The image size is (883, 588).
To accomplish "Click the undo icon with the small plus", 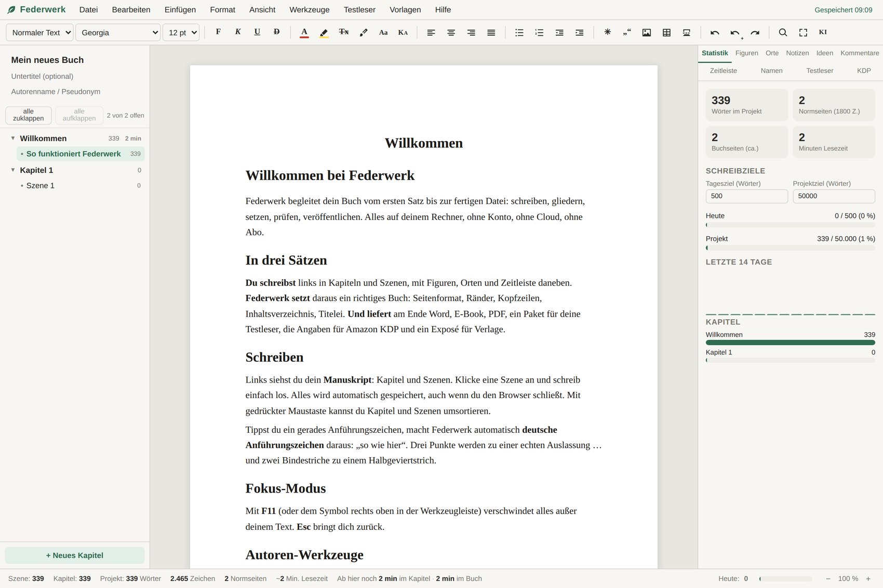I will pos(735,32).
